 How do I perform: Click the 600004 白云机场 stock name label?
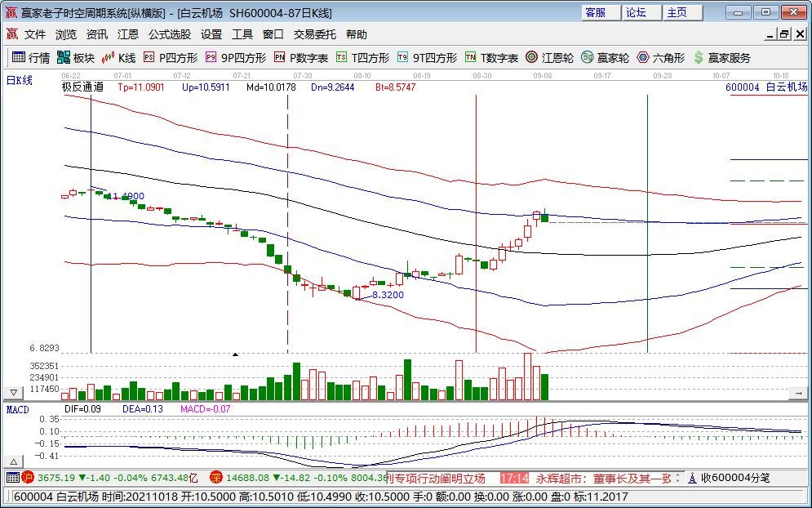coord(766,87)
